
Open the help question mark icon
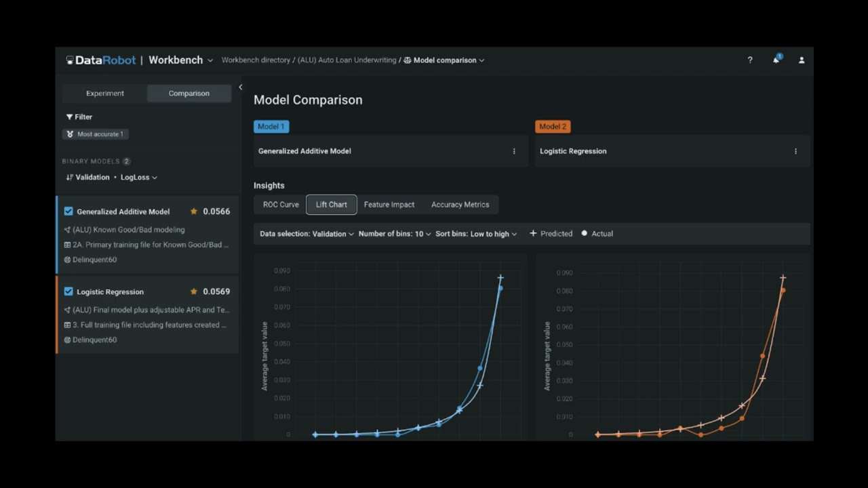(749, 60)
